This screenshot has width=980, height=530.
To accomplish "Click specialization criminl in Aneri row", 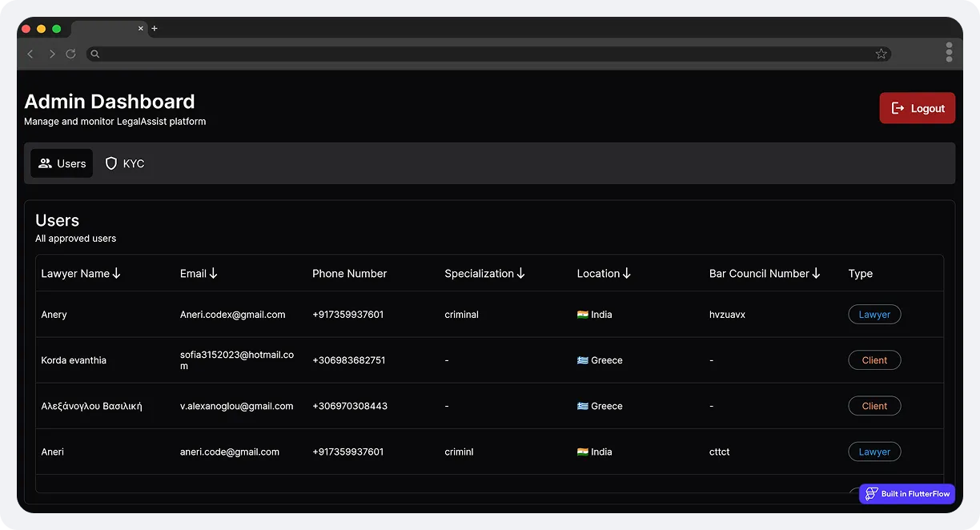I will [459, 452].
